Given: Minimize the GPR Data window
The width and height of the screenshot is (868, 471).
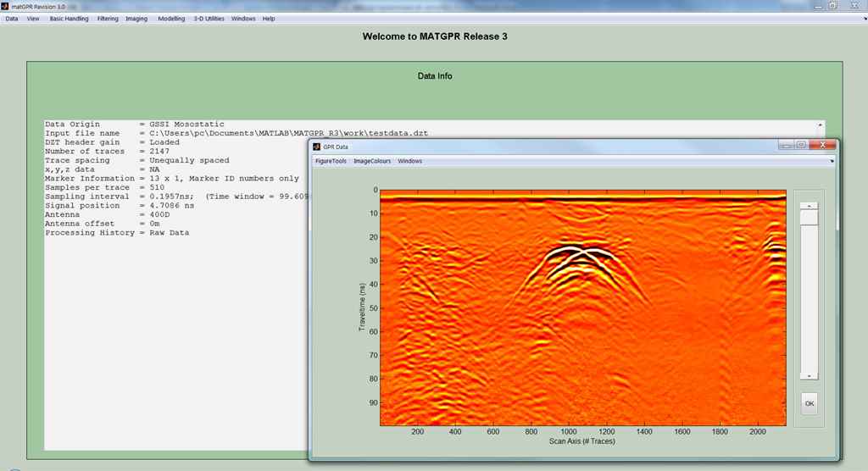Looking at the screenshot, I should coord(786,145).
